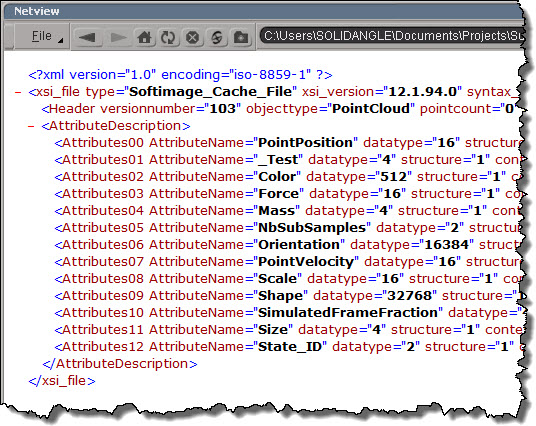Screen dimensions: 536x426
Task: Select PointVelocity attribute name
Action: (x=306, y=262)
